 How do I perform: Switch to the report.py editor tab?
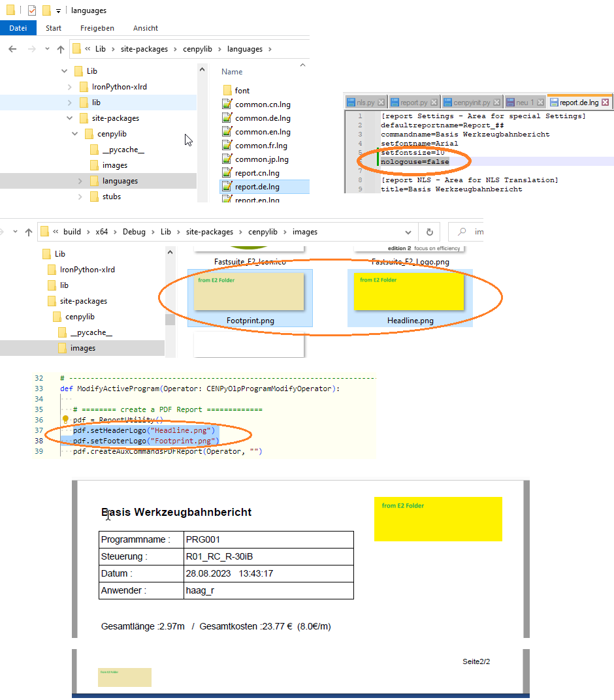(x=413, y=103)
